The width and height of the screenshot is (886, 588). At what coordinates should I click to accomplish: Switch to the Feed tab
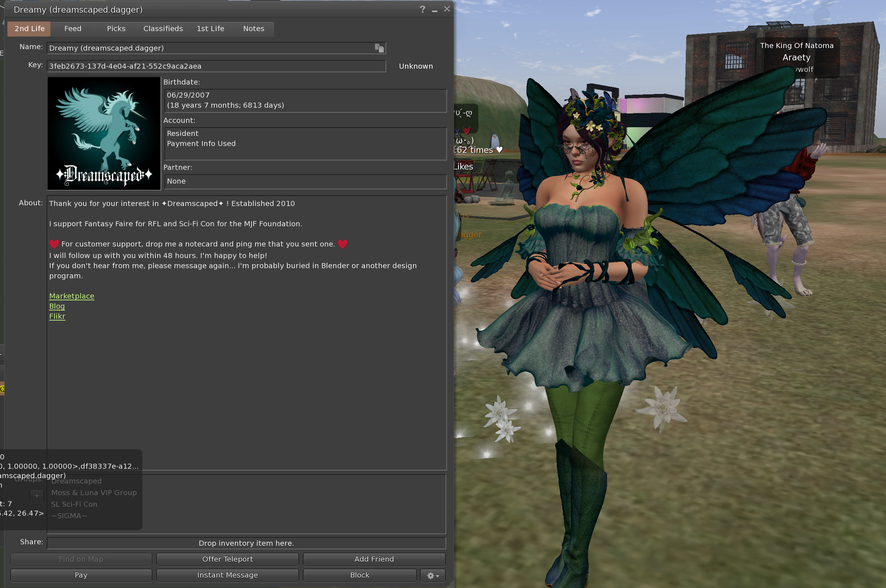(73, 29)
